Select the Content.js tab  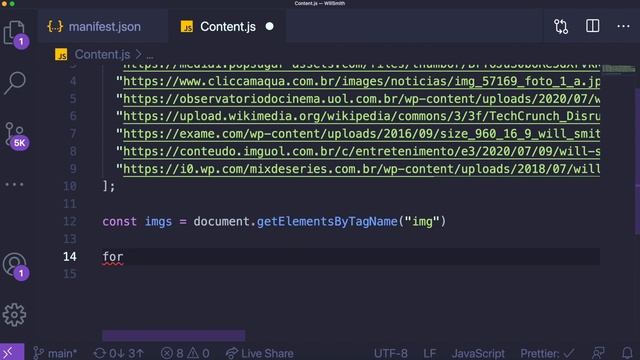[x=228, y=27]
